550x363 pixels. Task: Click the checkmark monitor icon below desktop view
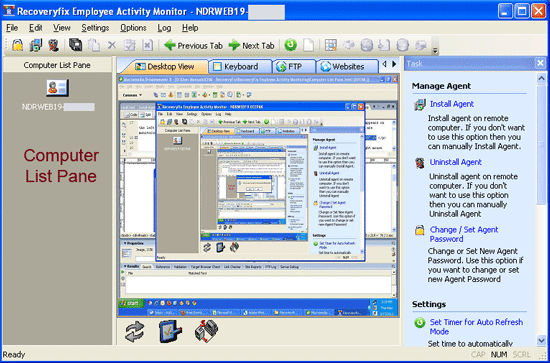pos(170,331)
